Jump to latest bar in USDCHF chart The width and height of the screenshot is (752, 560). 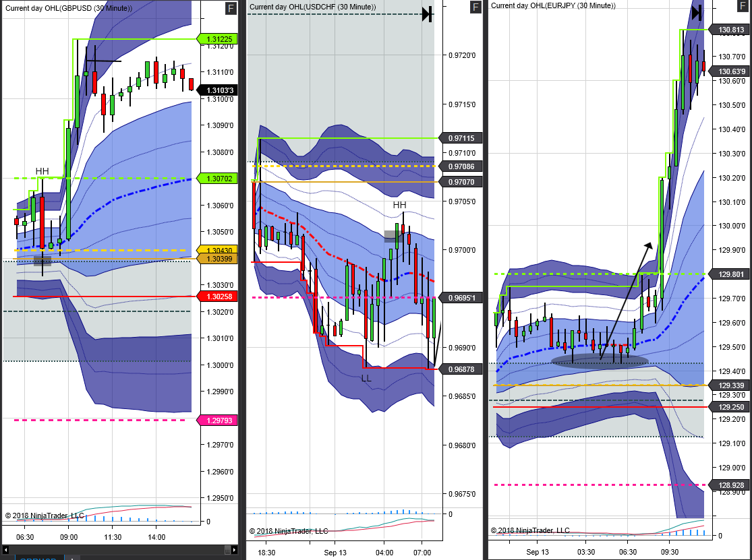tap(428, 14)
